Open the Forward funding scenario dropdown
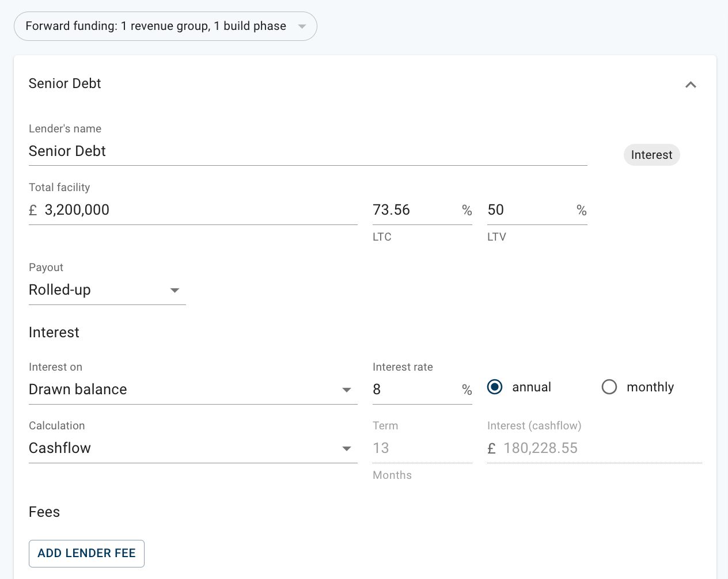This screenshot has height=579, width=728. tap(165, 26)
